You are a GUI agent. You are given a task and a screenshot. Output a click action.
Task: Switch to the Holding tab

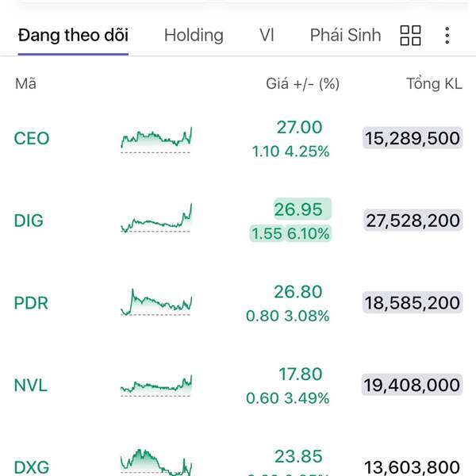coord(194,35)
